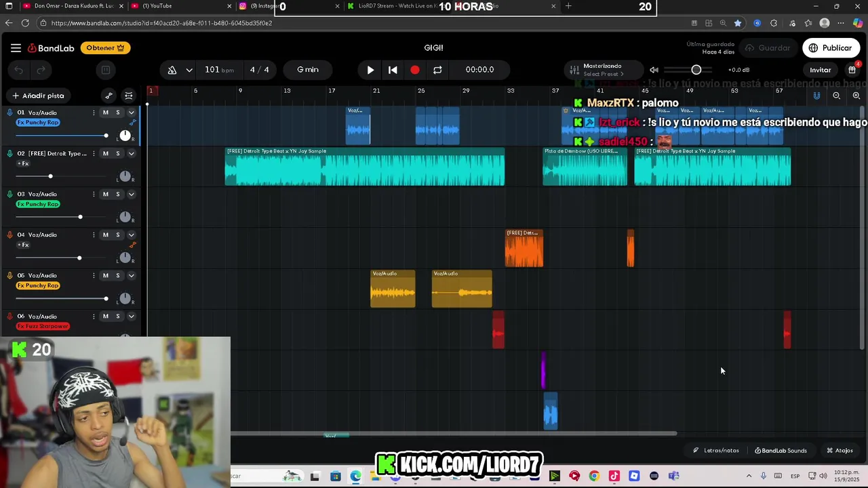868x488 pixels.
Task: Click the Publicar button
Action: (x=831, y=48)
